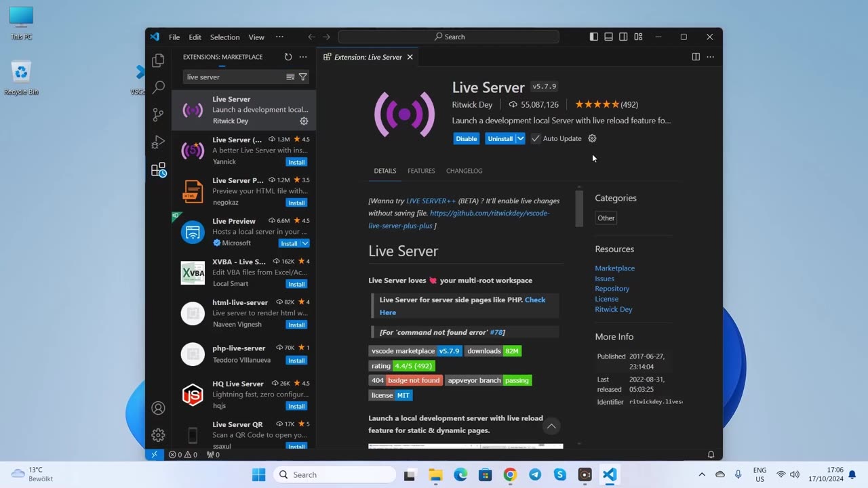
Task: Click the command center Search box
Action: [x=449, y=37]
